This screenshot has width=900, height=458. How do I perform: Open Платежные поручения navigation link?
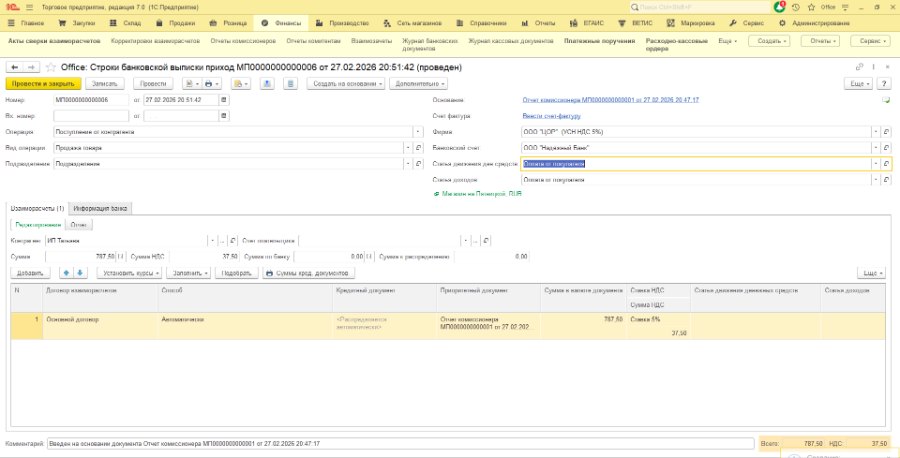[600, 41]
